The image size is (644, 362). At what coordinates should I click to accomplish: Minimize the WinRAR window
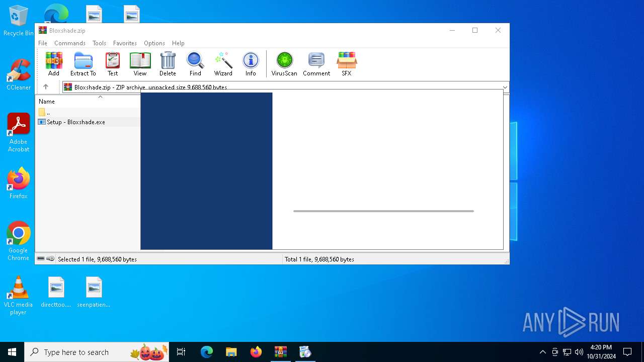click(452, 30)
